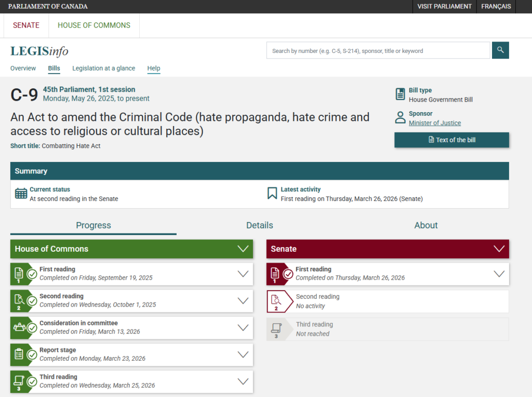This screenshot has height=397, width=532.
Task: Collapse the Senate section header
Action: 499,249
